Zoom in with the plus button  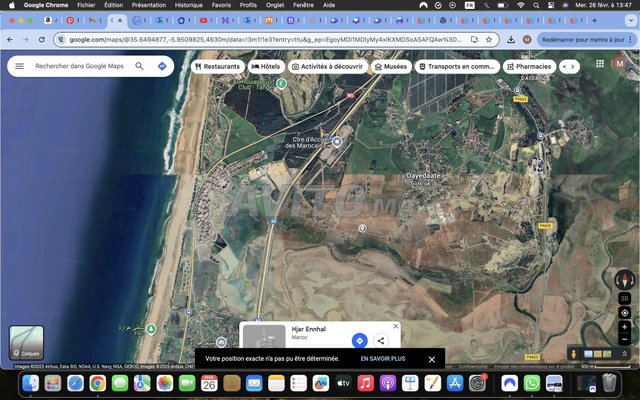click(625, 326)
